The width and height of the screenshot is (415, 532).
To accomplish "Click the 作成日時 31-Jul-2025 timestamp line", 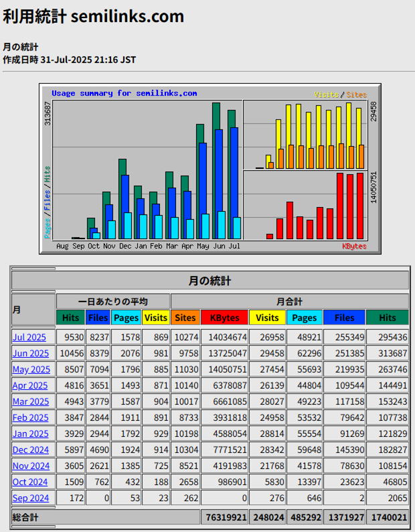I will [70, 60].
